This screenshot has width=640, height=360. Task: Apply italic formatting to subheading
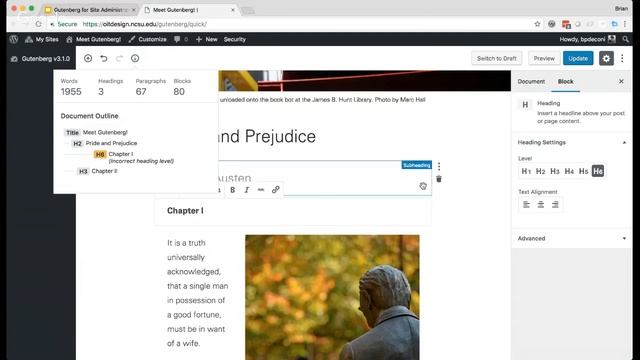(247, 190)
